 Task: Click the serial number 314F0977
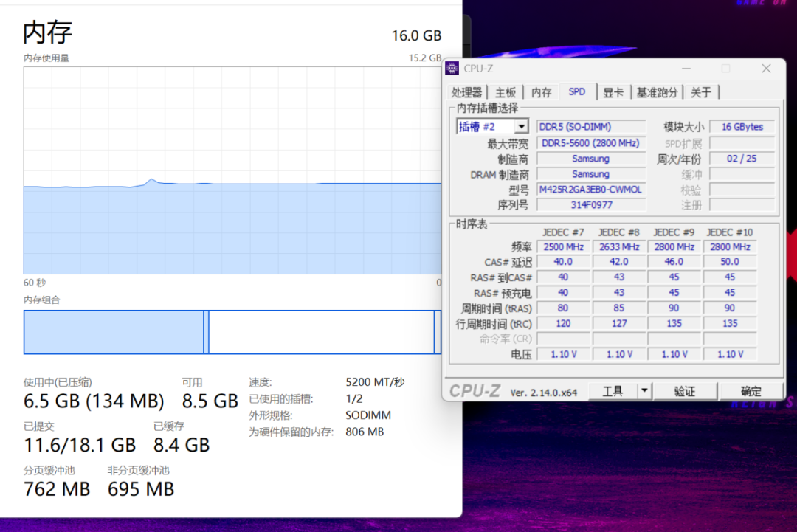(590, 205)
